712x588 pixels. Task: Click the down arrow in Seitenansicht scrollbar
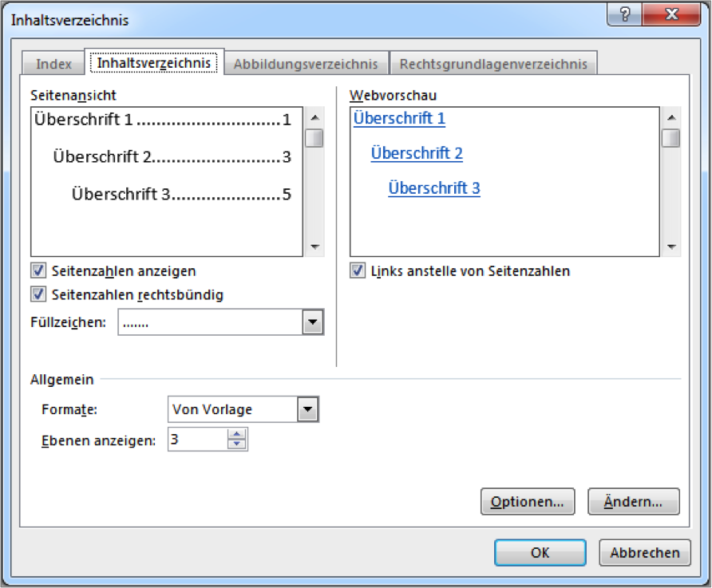pyautogui.click(x=314, y=247)
